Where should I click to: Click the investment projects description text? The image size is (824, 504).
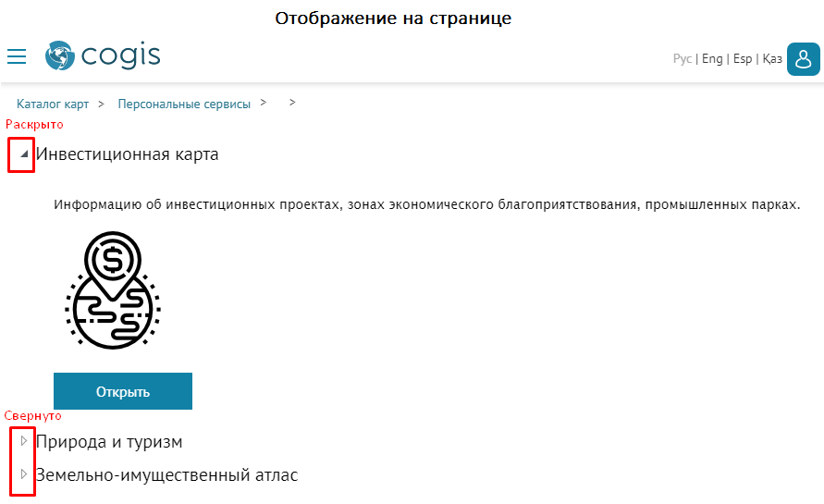426,204
